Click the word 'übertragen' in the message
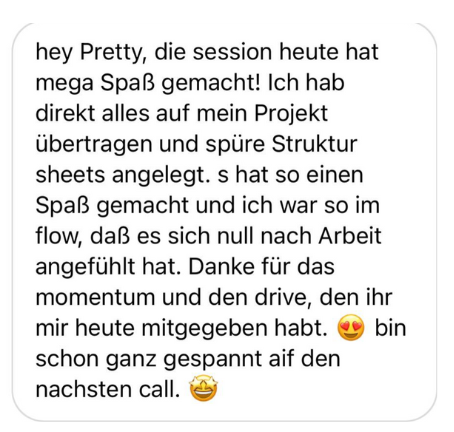 click(x=94, y=145)
